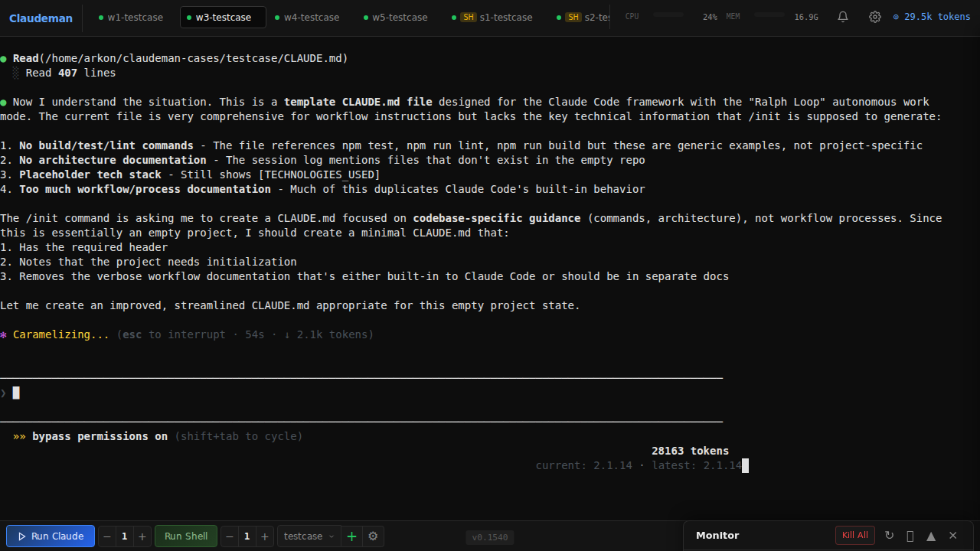
Task: Click bypass permissions on status
Action: pyautogui.click(x=100, y=436)
